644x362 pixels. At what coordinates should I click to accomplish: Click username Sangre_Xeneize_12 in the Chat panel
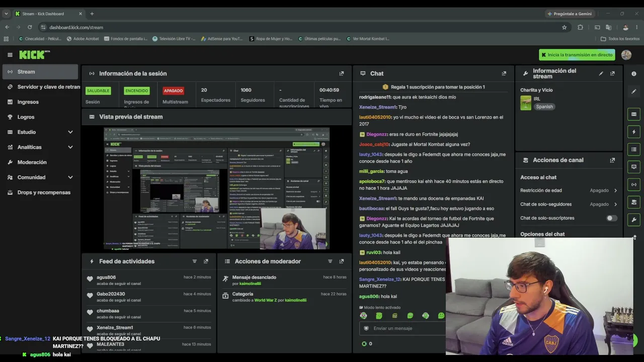click(380, 280)
